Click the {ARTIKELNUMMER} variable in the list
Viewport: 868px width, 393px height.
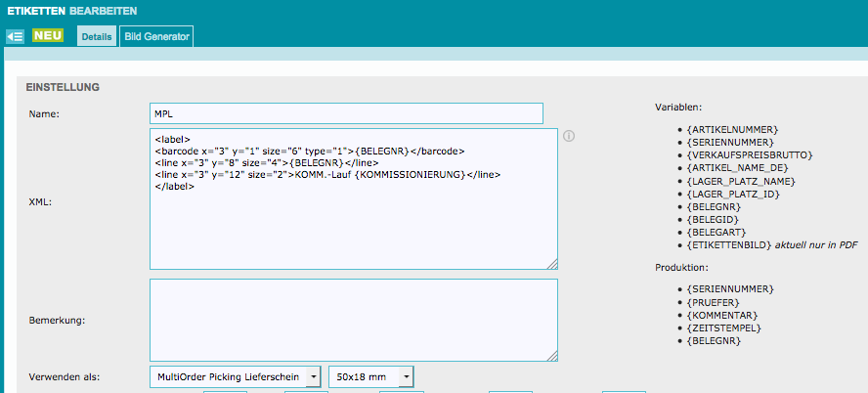pyautogui.click(x=733, y=128)
